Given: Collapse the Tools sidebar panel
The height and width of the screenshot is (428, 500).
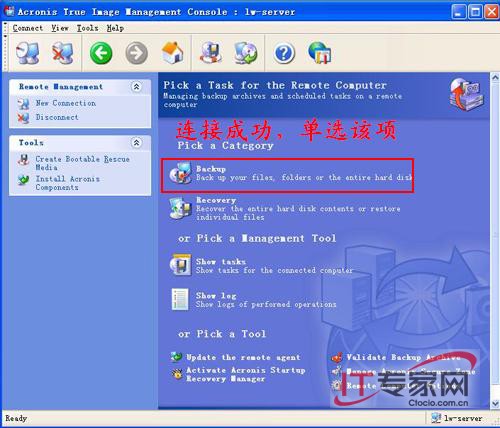Looking at the screenshot, I should point(136,143).
